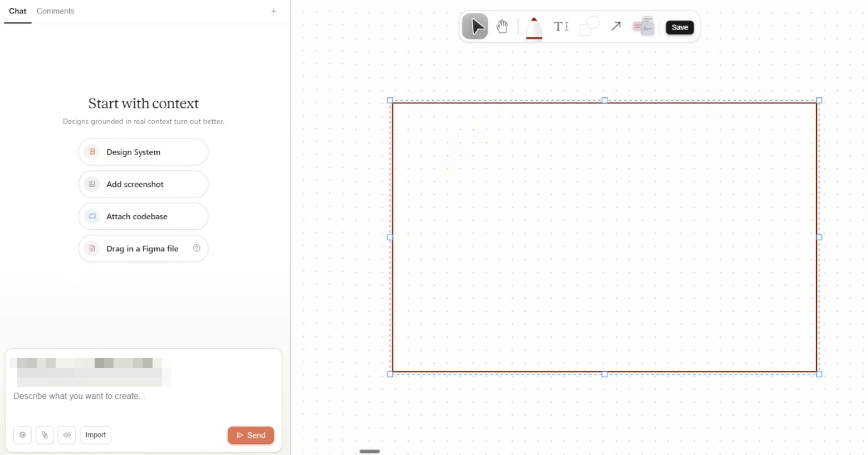
Task: Switch to the Chat tab
Action: click(x=18, y=11)
